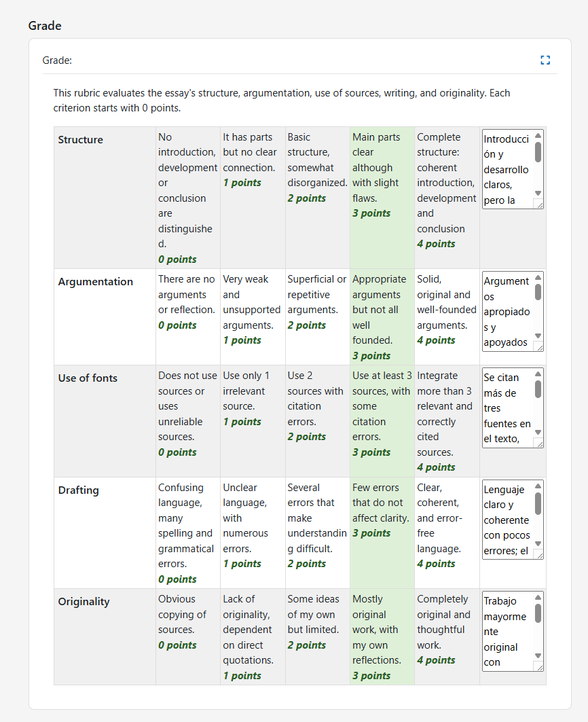Click the fullscreen icon beside Grade label
Viewport: 588px width, 722px height.
pyautogui.click(x=545, y=60)
